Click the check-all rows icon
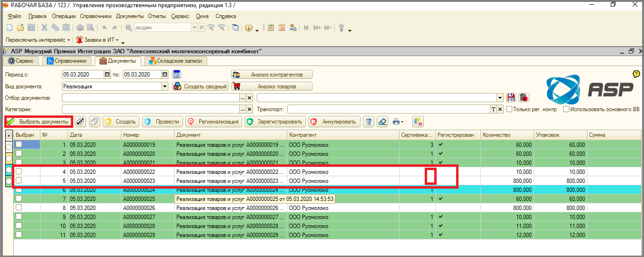Viewport: 644px width, 257px height. click(x=81, y=122)
